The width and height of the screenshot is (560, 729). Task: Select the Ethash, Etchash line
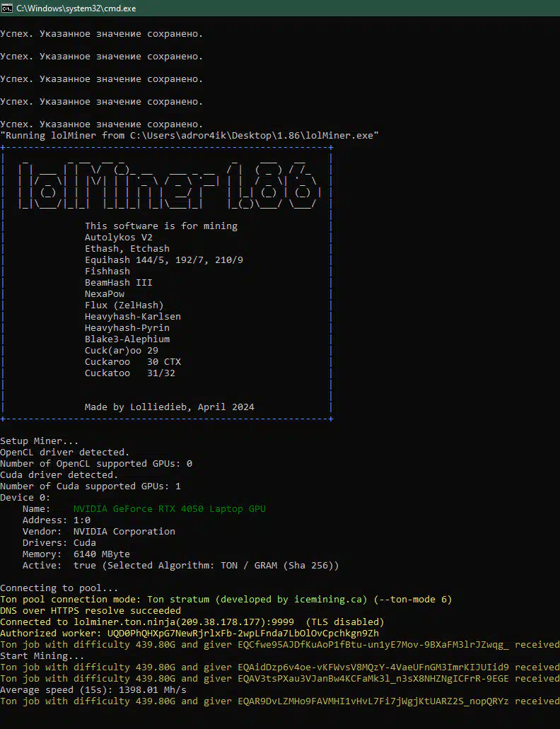tap(127, 249)
